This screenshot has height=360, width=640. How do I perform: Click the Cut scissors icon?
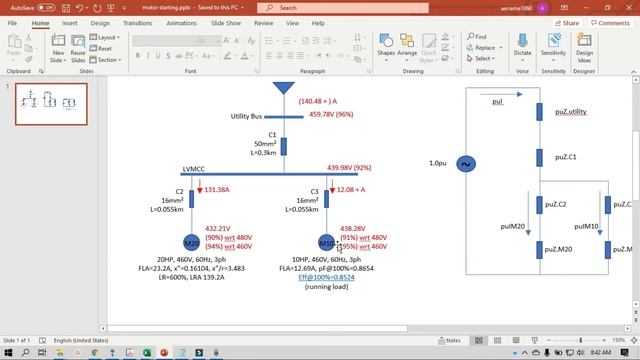28,37
